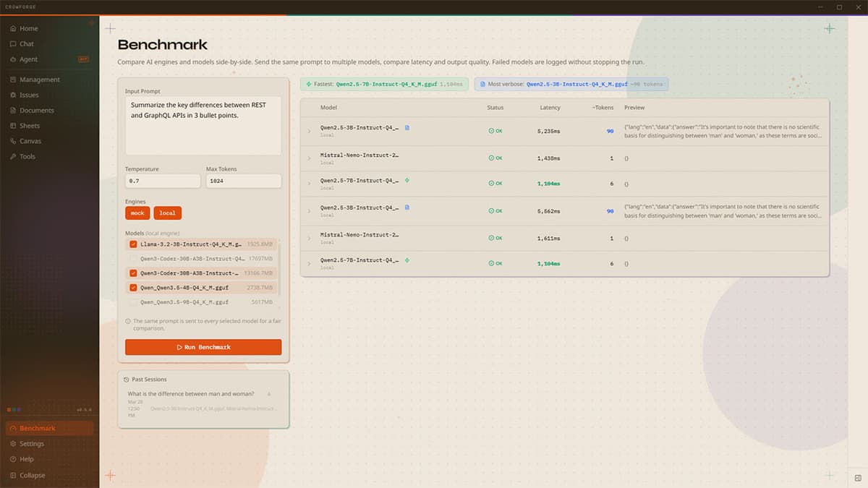This screenshot has width=868, height=488.
Task: Uncheck the Qwen3-Coder model sized 13166.7MB
Action: pos(133,273)
